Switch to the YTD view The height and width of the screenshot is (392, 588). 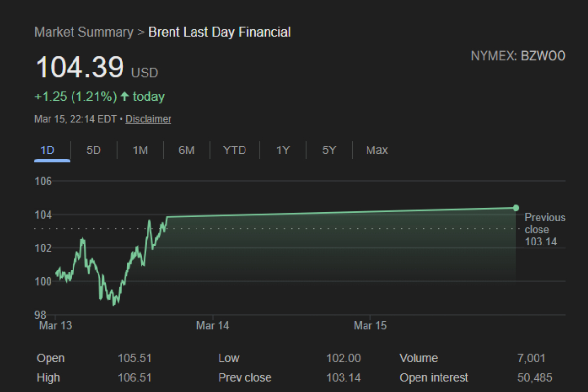tap(234, 150)
